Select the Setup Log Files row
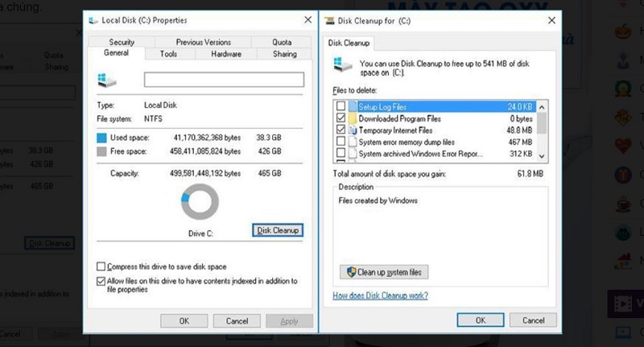This screenshot has width=644, height=347. point(435,106)
